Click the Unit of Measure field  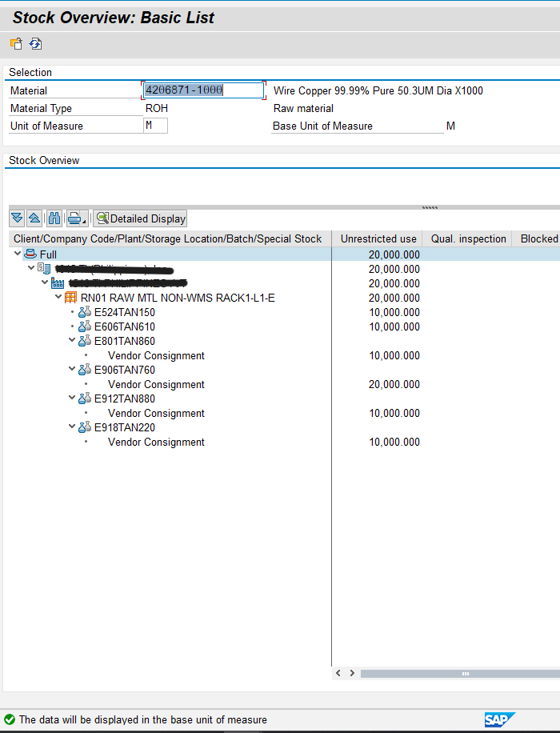point(156,126)
